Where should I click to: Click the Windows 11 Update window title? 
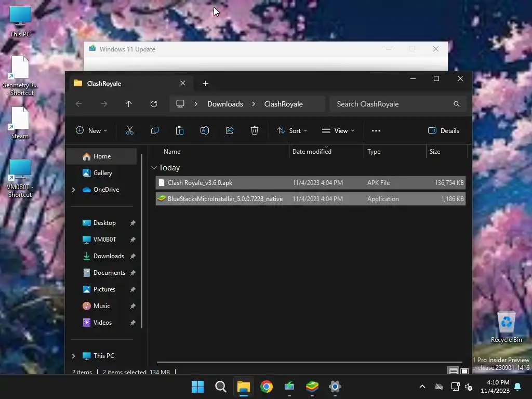(x=128, y=49)
